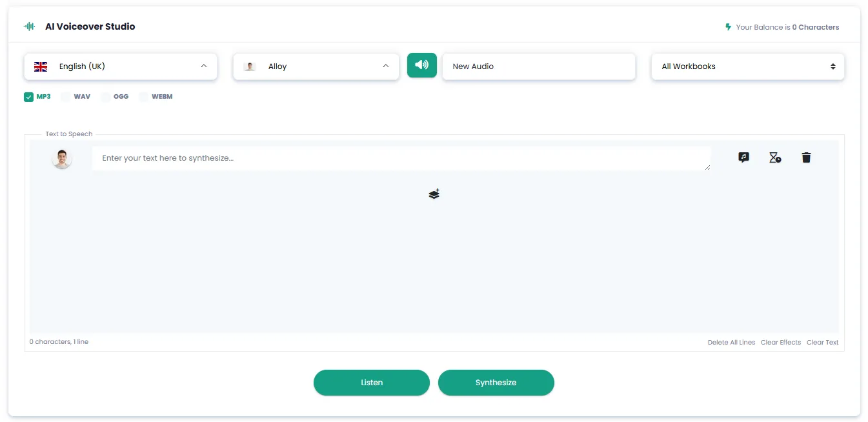This screenshot has width=868, height=422.
Task: Select the WEBM format checkbox
Action: [143, 97]
